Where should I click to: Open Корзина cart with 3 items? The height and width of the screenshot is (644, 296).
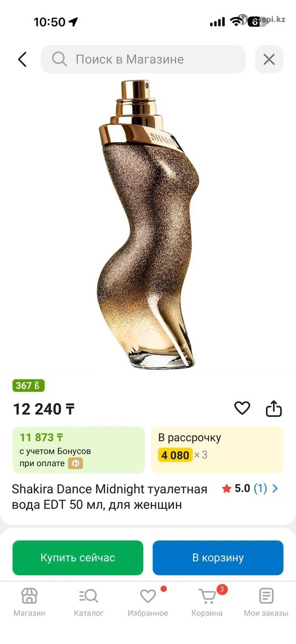click(x=207, y=602)
